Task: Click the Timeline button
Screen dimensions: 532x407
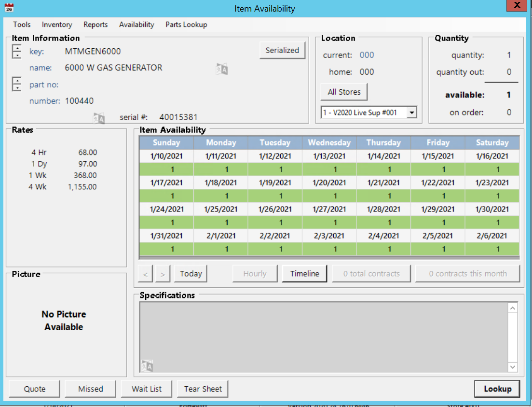Action: [x=304, y=274]
